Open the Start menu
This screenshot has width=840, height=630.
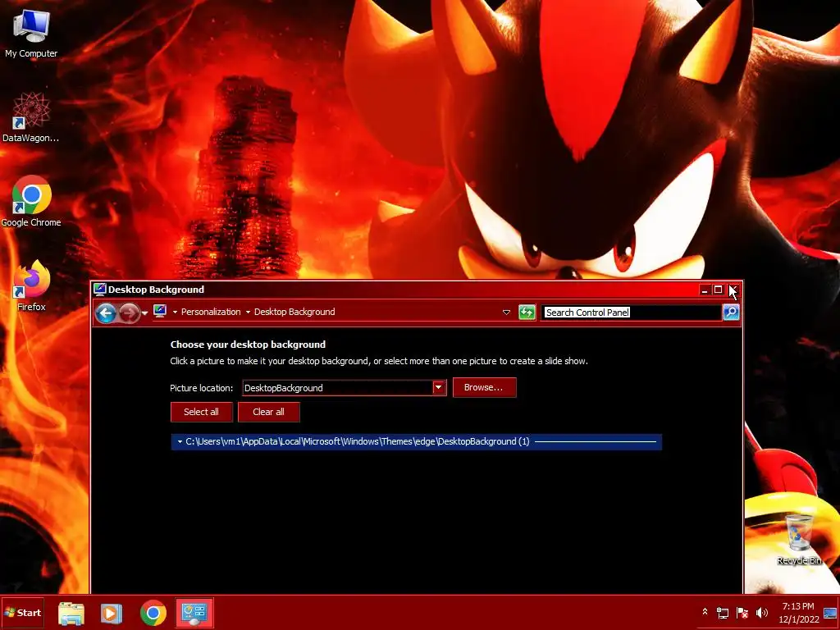pos(22,613)
